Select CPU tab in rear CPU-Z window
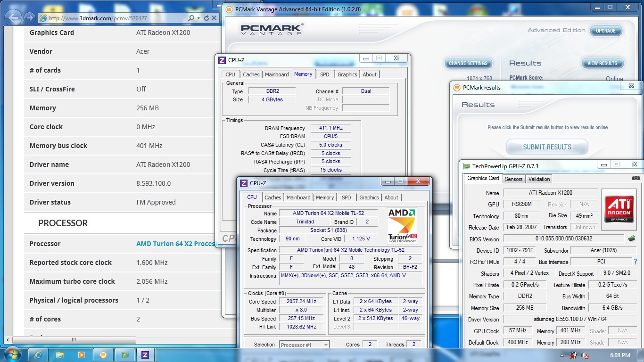This screenshot has height=362, width=644. [x=230, y=74]
